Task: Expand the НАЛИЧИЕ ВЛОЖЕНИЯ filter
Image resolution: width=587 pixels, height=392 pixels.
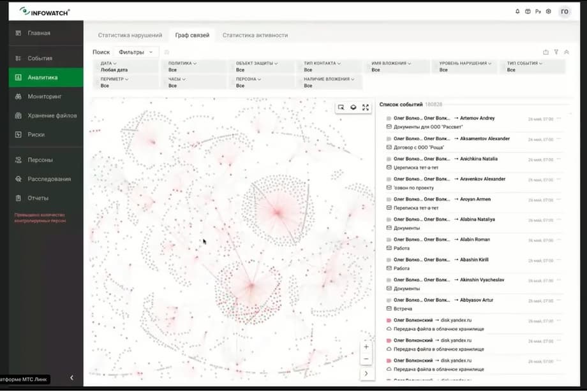Action: click(x=329, y=82)
